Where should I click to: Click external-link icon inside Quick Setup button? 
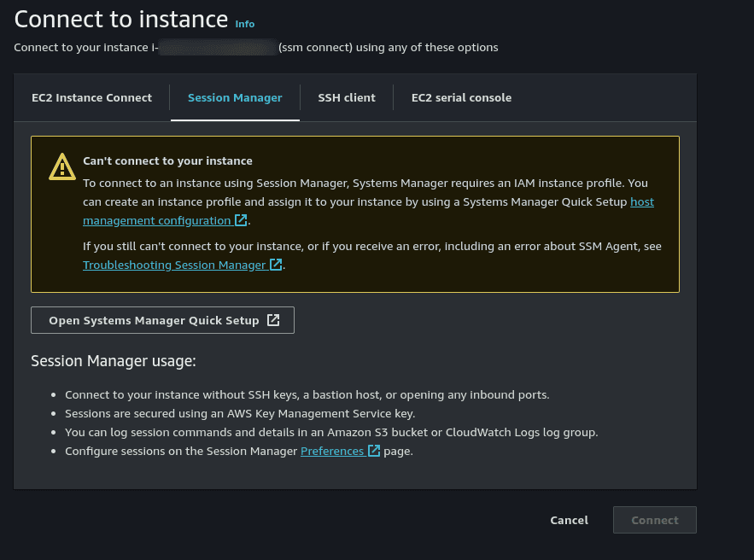click(273, 320)
